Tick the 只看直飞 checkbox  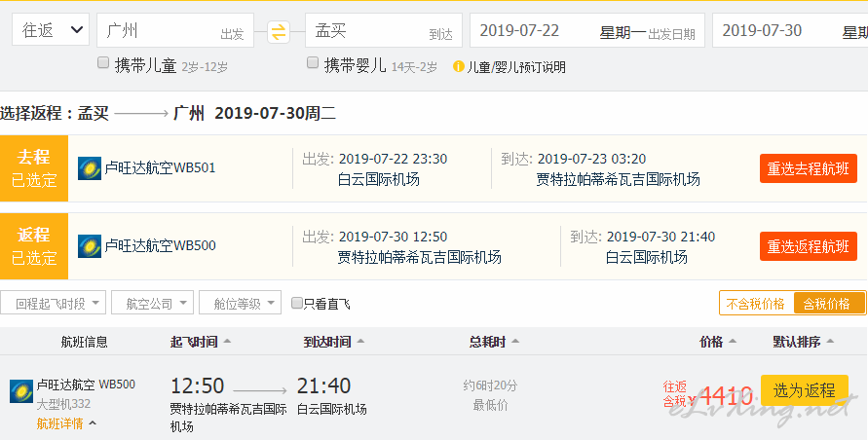[x=297, y=303]
